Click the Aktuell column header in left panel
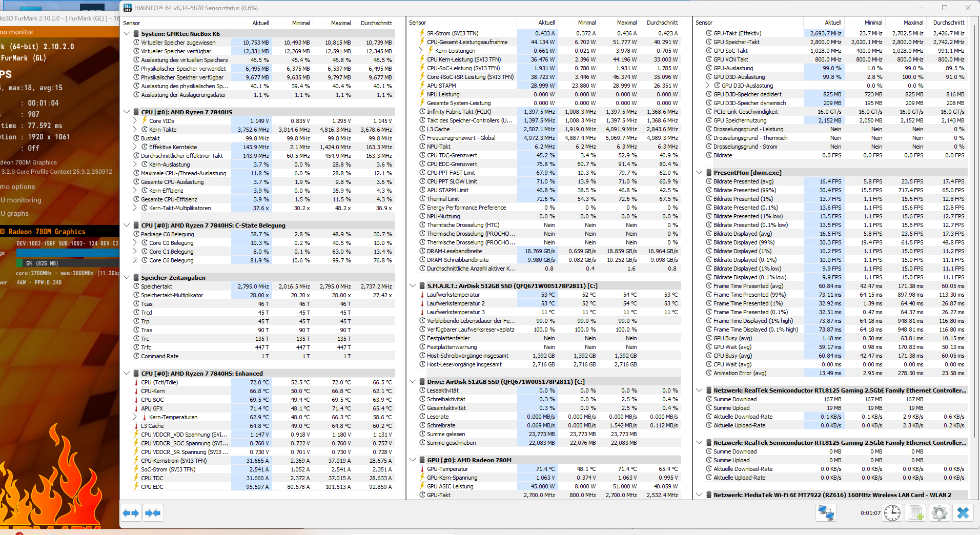 pyautogui.click(x=251, y=23)
